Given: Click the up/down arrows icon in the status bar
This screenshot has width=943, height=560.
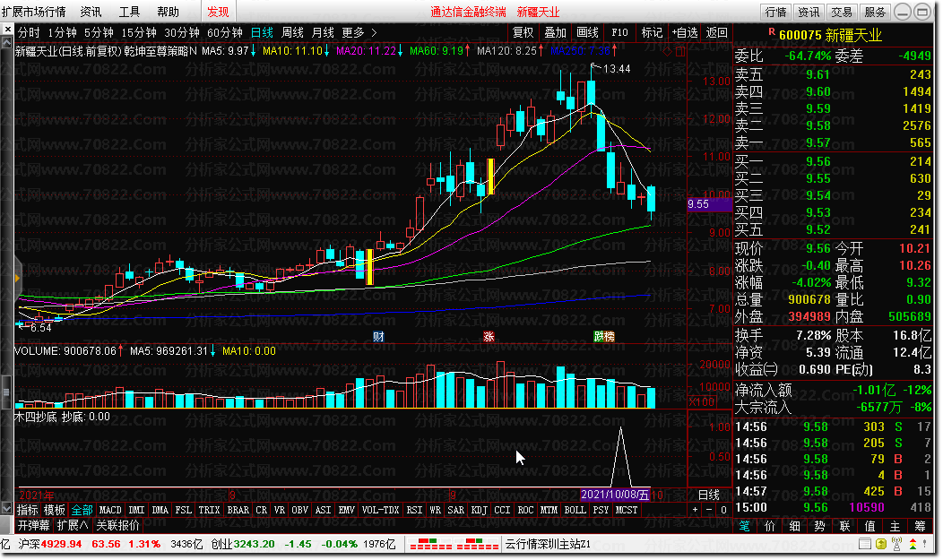Looking at the screenshot, I should 913,545.
